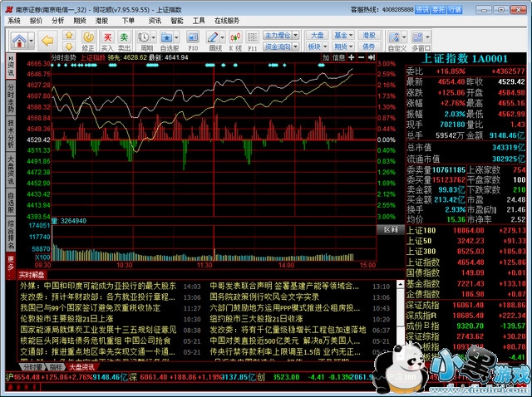Viewport: 532px width, 397px height.
Task: Open the 周期 period clock icon
Action: pyautogui.click(x=144, y=37)
